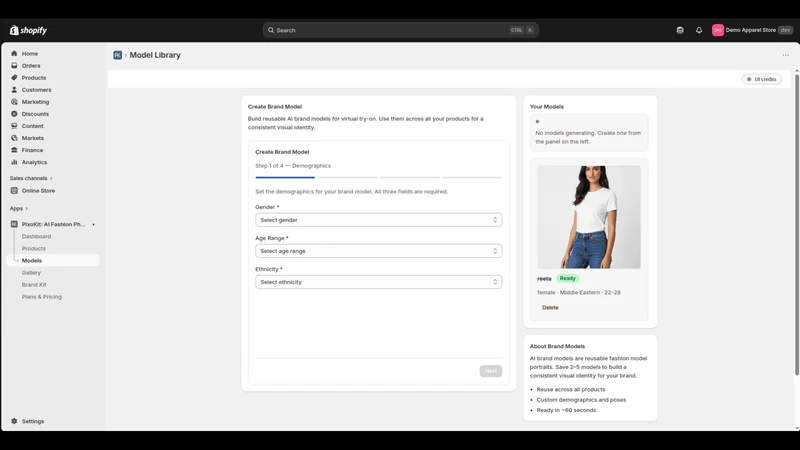Click "About Brand Models" heading
The image size is (800, 450).
[557, 346]
